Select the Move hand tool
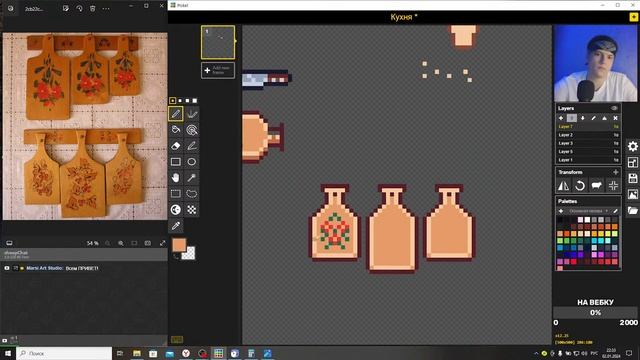 [176, 178]
